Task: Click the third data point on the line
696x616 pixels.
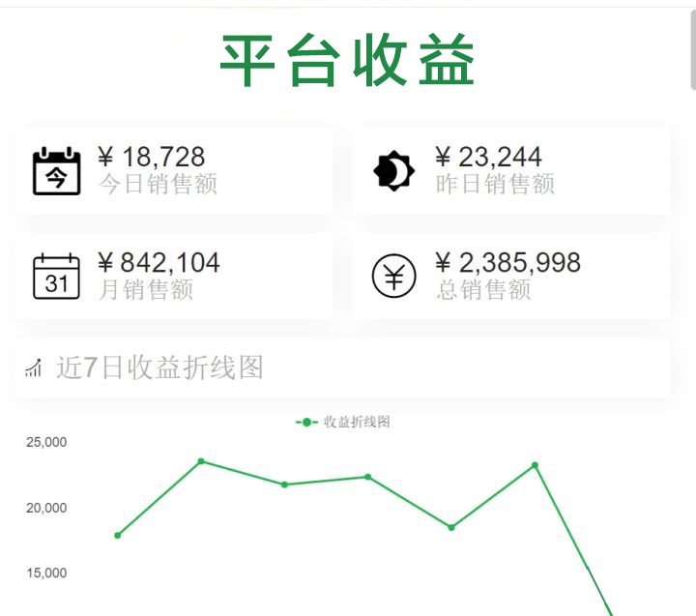Action: click(284, 484)
